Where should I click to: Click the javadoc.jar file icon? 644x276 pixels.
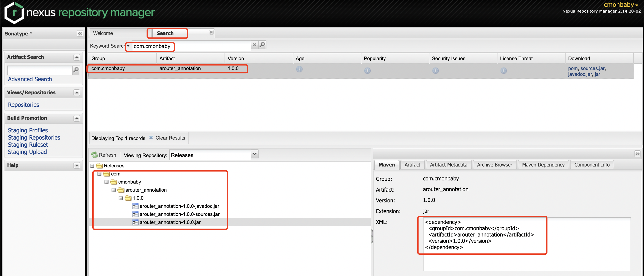pyautogui.click(x=135, y=206)
